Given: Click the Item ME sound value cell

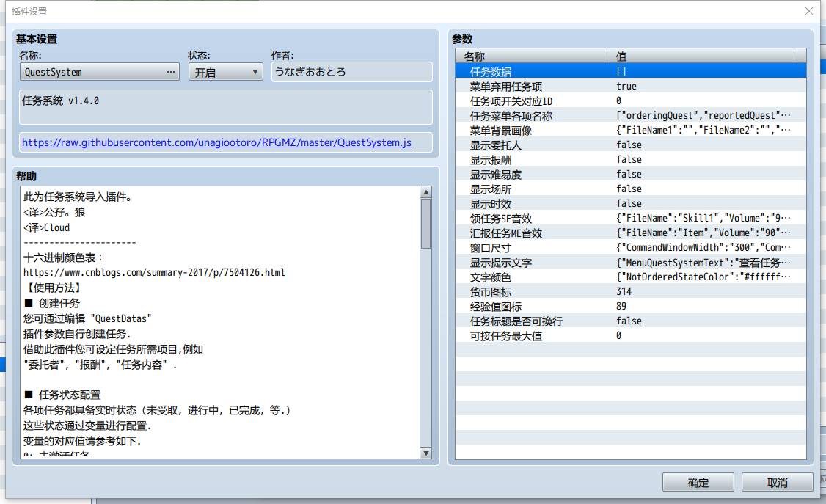Looking at the screenshot, I should [703, 233].
